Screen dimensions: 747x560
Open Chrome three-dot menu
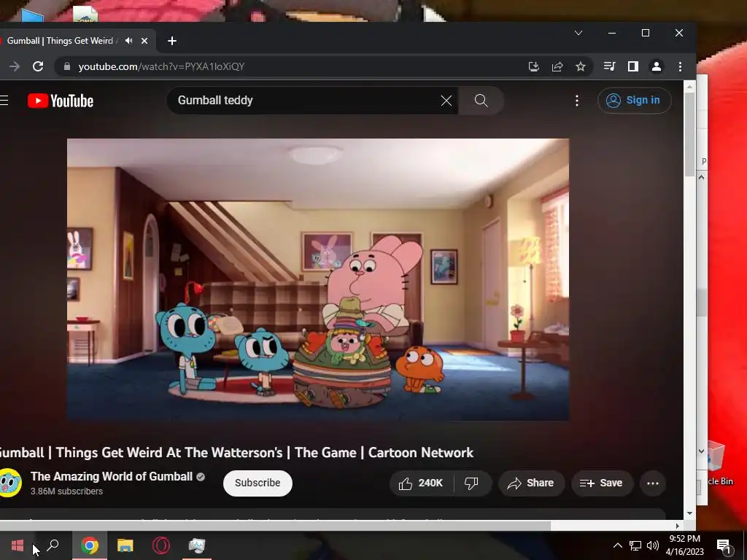681,66
